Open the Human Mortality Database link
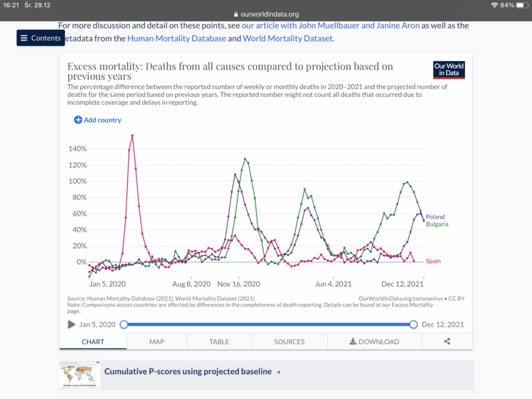 (177, 38)
